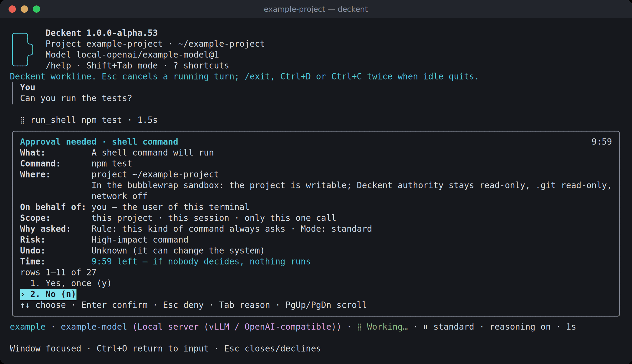Viewport: 632px width, 364px height.
Task: Click the 9:59 countdown timer in the panel corner
Action: click(x=601, y=142)
